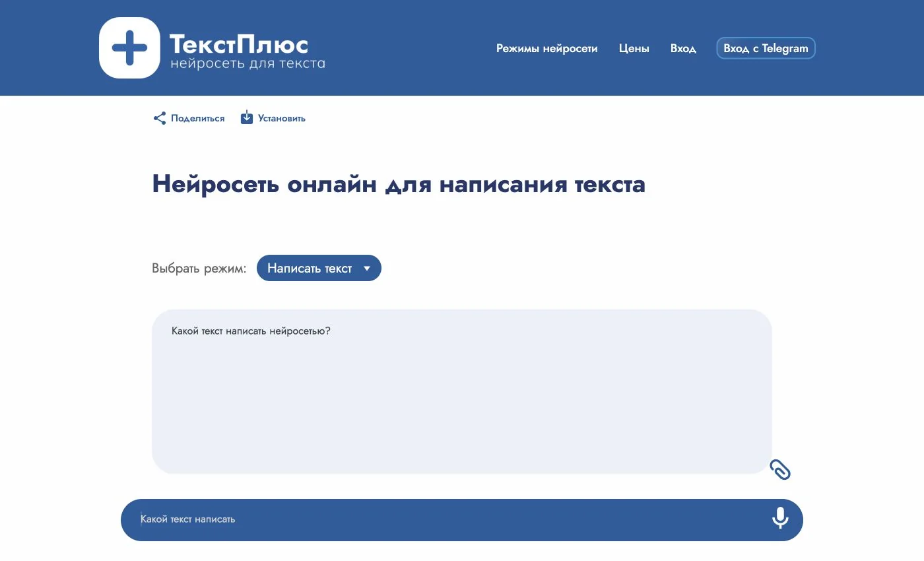
Task: Attach a file with the paperclip icon
Action: pyautogui.click(x=781, y=469)
